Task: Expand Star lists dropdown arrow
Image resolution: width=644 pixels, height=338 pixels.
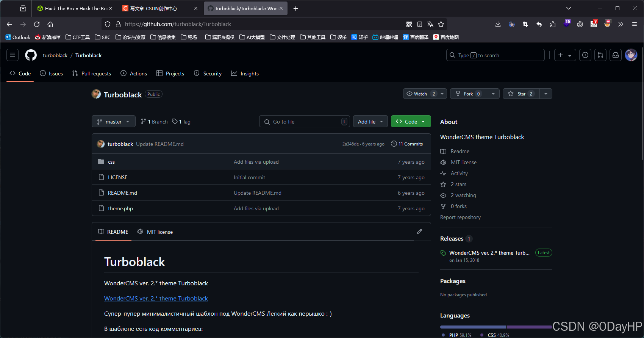Action: [x=546, y=94]
